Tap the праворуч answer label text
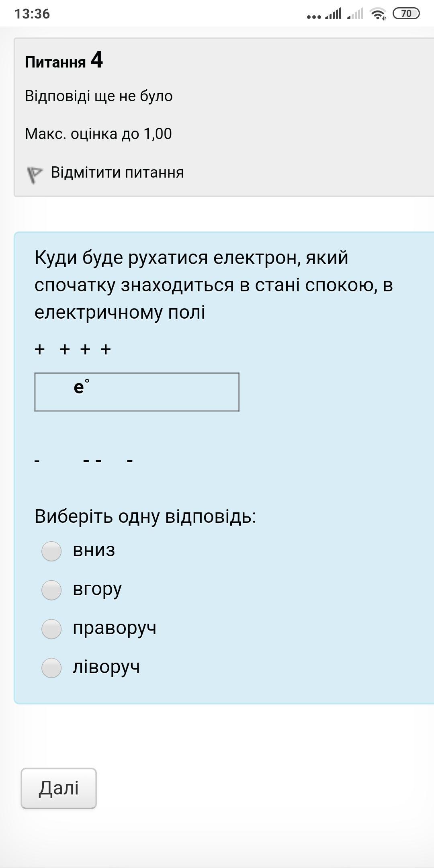Viewport: 434px width, 868px height. coord(115,628)
